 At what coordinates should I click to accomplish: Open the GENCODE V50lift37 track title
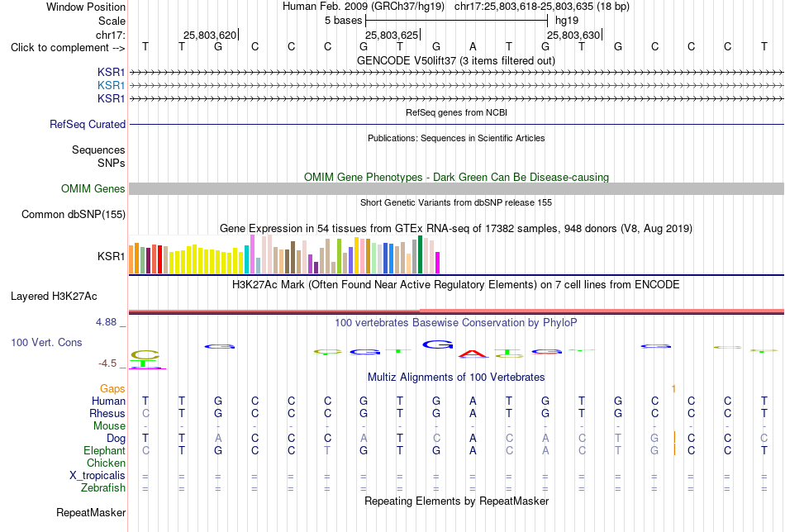point(455,60)
